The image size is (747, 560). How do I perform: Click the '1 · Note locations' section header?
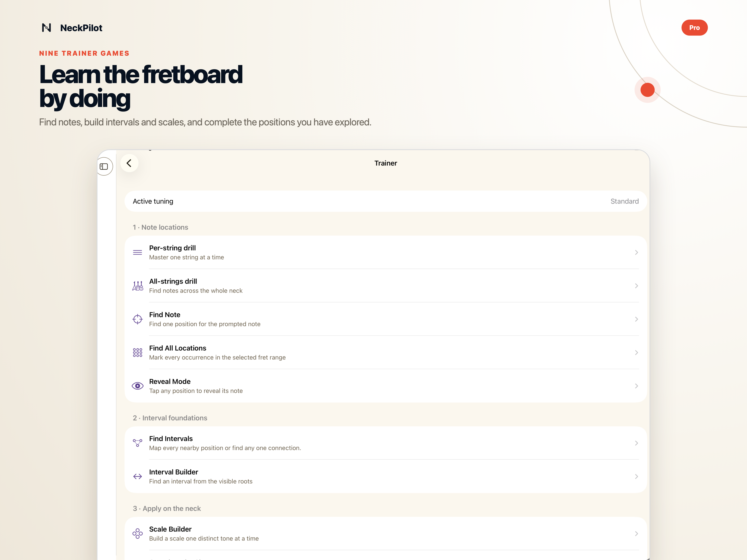[160, 227]
